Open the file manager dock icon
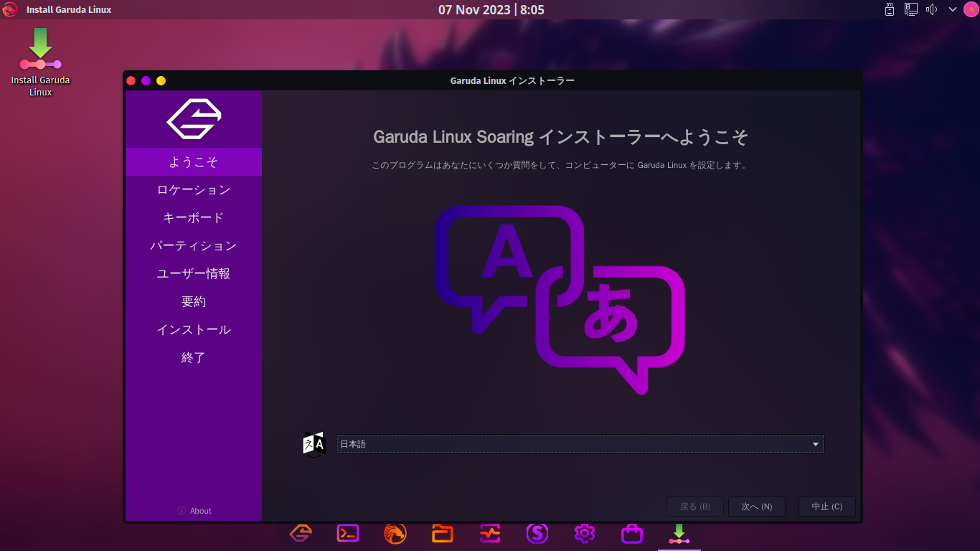The image size is (980, 551). [443, 533]
